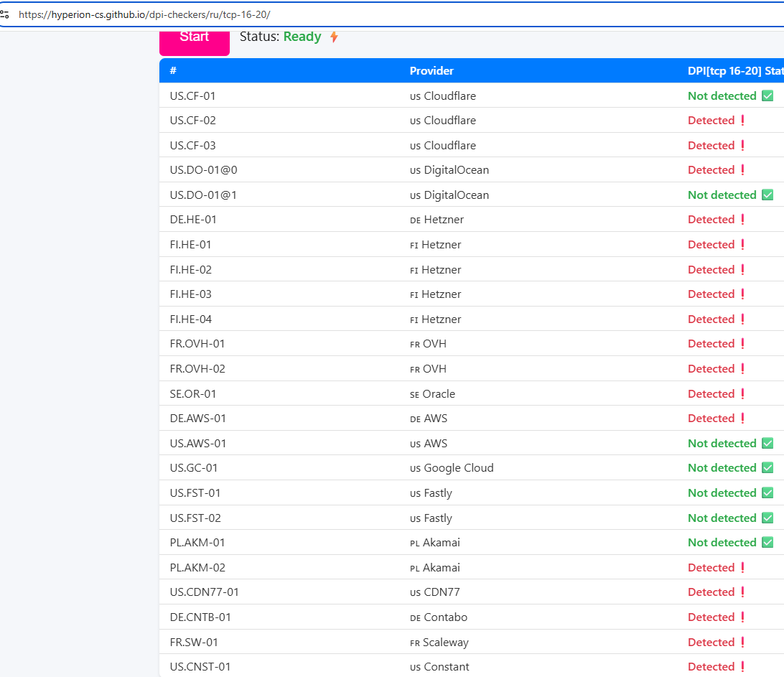Click the red exclamation icon in FI.HE-03 row

coord(742,294)
